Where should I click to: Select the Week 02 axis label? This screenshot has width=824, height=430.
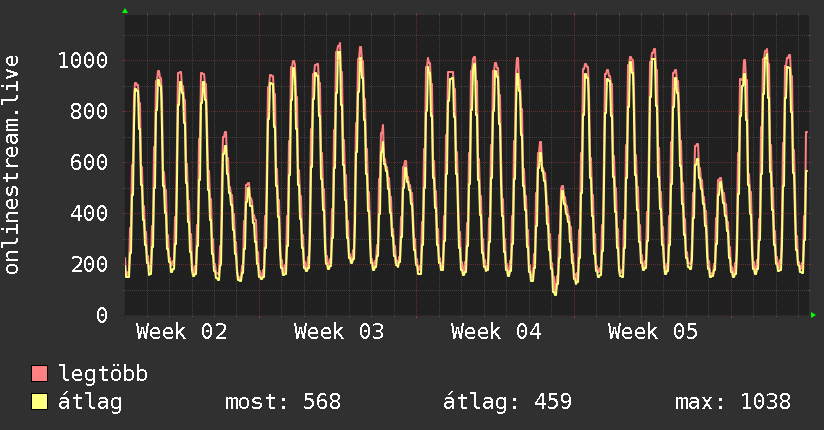coord(182,332)
